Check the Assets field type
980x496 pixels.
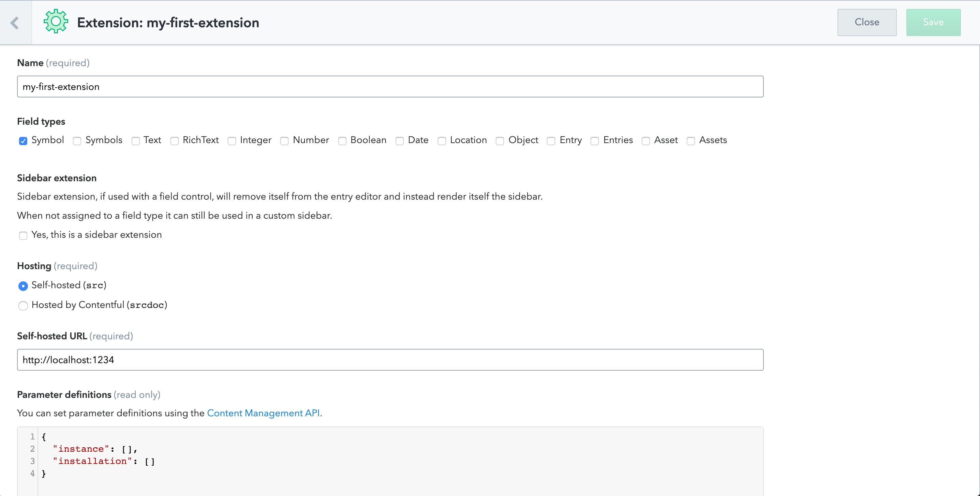point(691,141)
